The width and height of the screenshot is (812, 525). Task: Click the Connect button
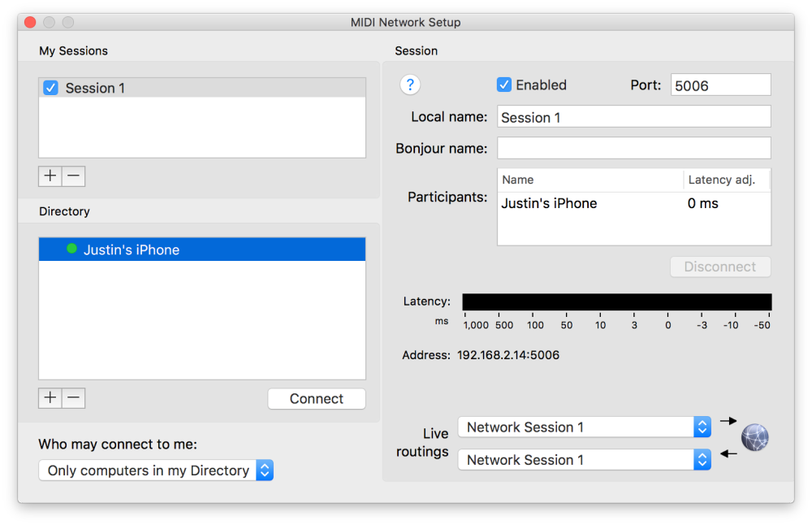[x=317, y=399]
